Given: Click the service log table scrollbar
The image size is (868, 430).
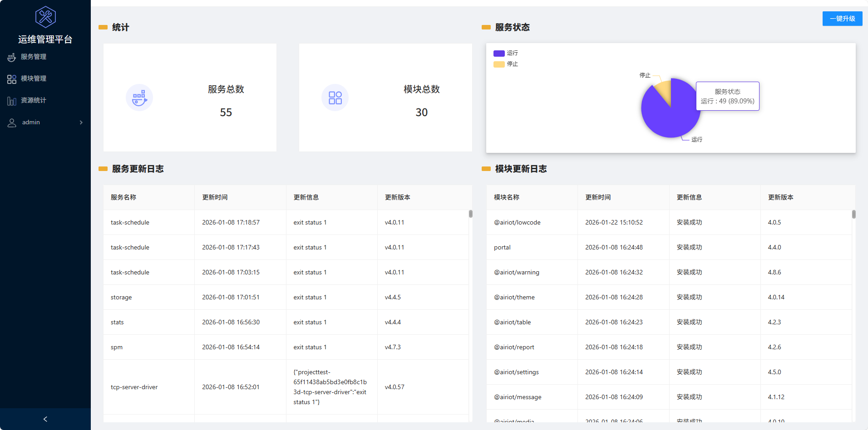Looking at the screenshot, I should point(471,214).
